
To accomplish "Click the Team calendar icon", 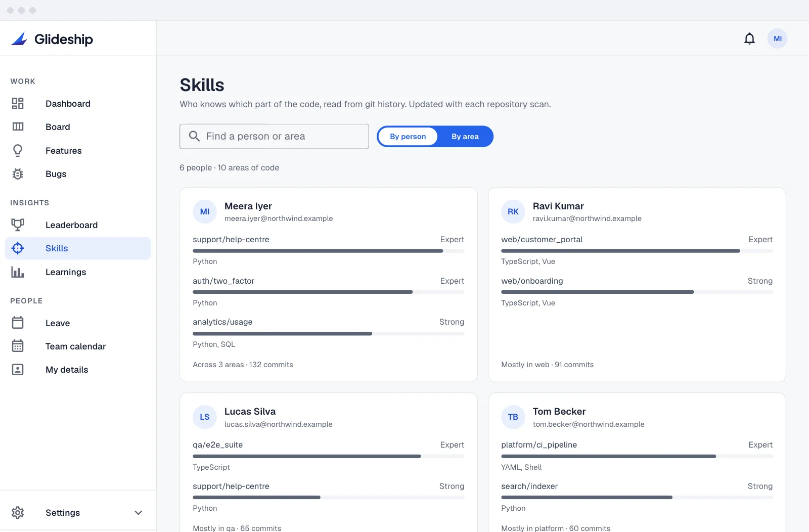I will [x=18, y=346].
